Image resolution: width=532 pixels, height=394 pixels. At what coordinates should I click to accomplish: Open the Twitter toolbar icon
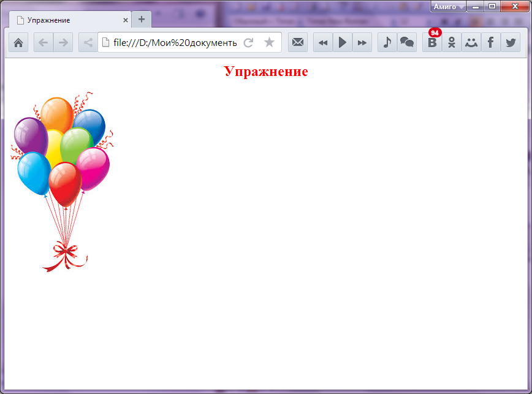(511, 42)
